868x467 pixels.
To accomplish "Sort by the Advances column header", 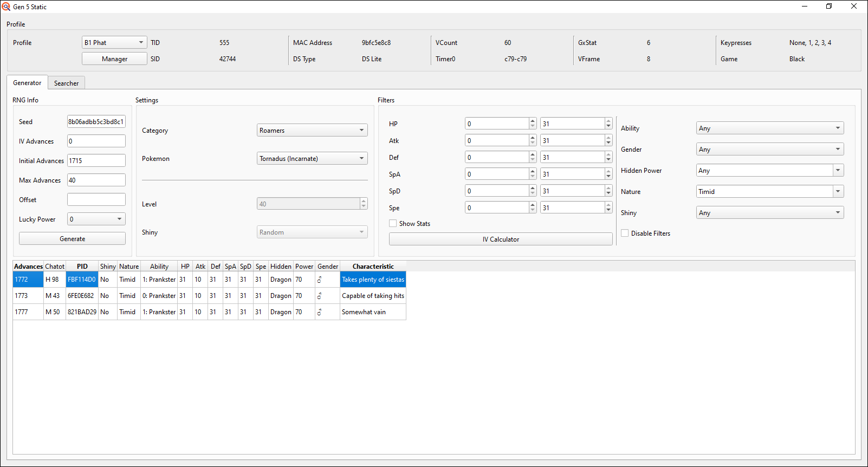I will [x=28, y=266].
